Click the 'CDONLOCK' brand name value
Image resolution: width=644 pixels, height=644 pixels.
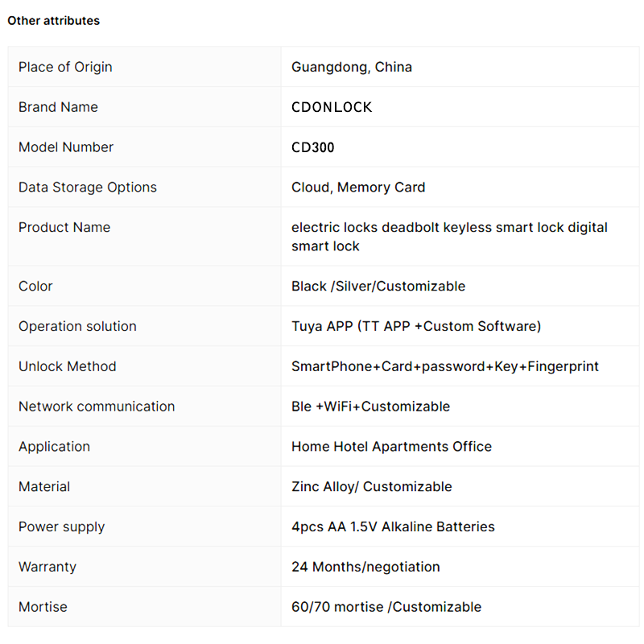click(332, 107)
